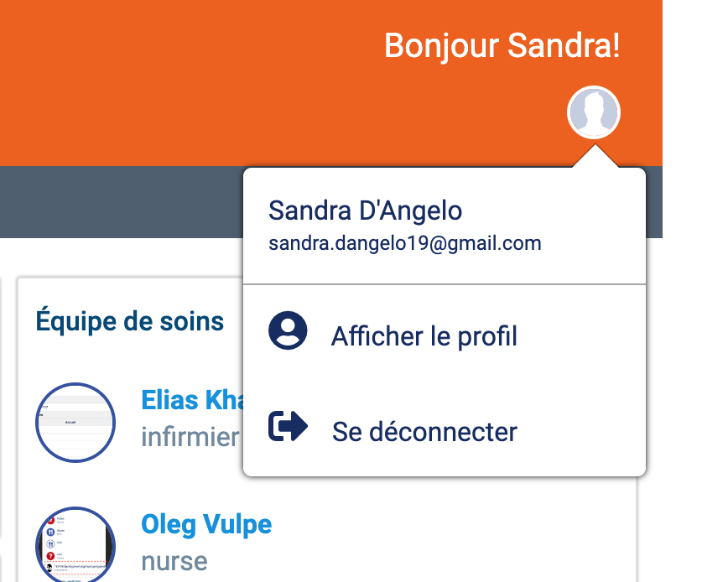Viewport: 728px width, 582px height.
Task: Select the Afficher le profil menu entry
Action: point(445,335)
